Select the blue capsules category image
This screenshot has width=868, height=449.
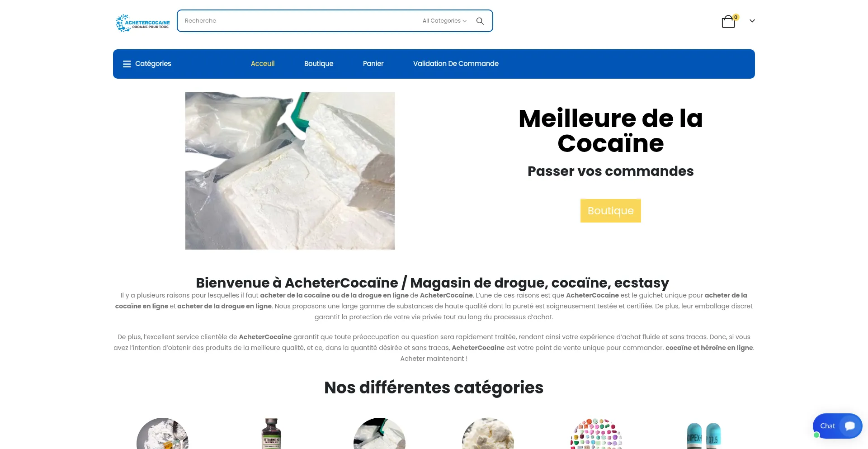pyautogui.click(x=704, y=435)
